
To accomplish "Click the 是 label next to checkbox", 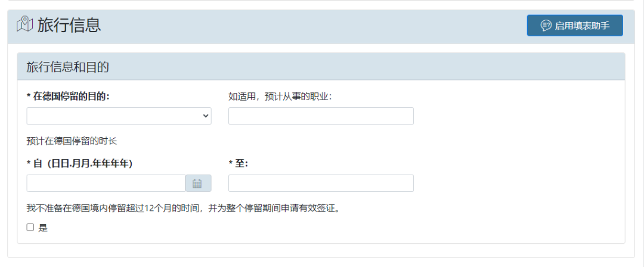I will pyautogui.click(x=43, y=228).
